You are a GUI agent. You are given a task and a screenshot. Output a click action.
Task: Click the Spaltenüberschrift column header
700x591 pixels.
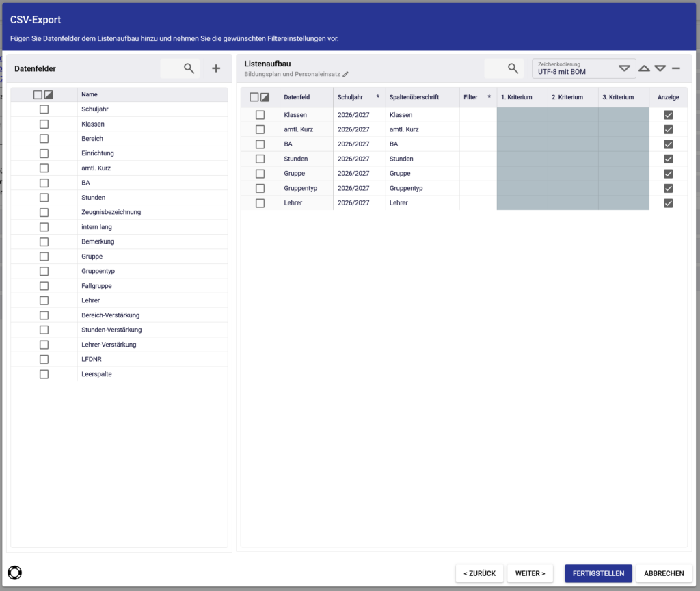pos(422,97)
